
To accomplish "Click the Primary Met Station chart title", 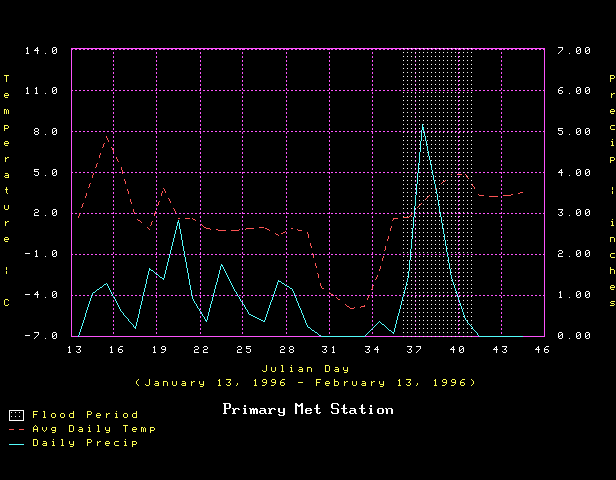I will tap(308, 409).
